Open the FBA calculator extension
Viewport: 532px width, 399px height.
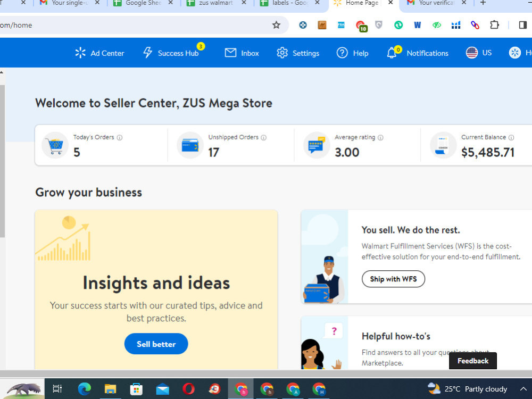point(341,25)
